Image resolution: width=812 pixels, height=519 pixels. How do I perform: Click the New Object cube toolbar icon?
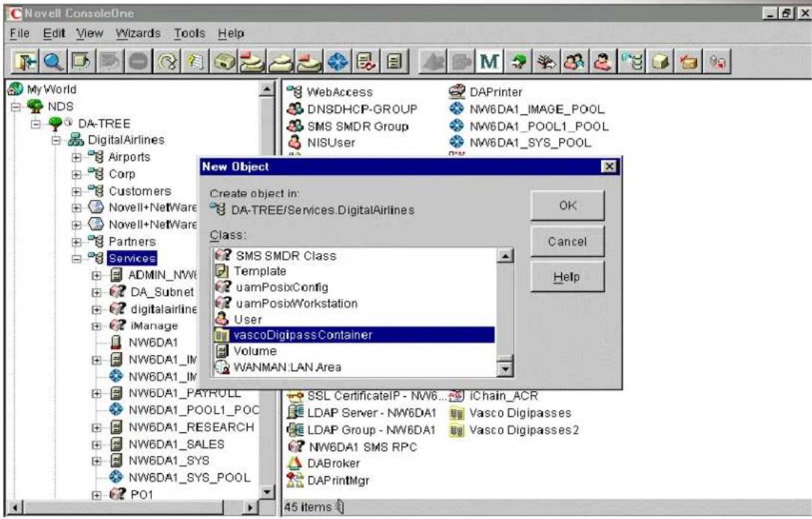pos(660,61)
